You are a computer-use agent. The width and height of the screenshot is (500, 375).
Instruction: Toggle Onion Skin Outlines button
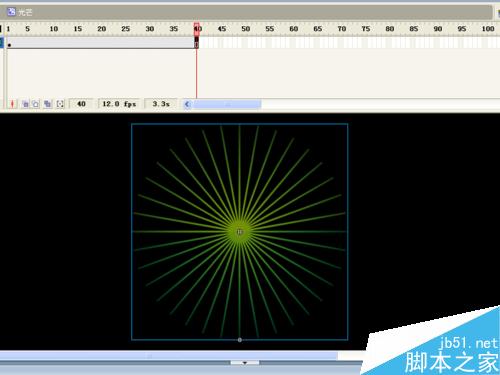(x=35, y=104)
